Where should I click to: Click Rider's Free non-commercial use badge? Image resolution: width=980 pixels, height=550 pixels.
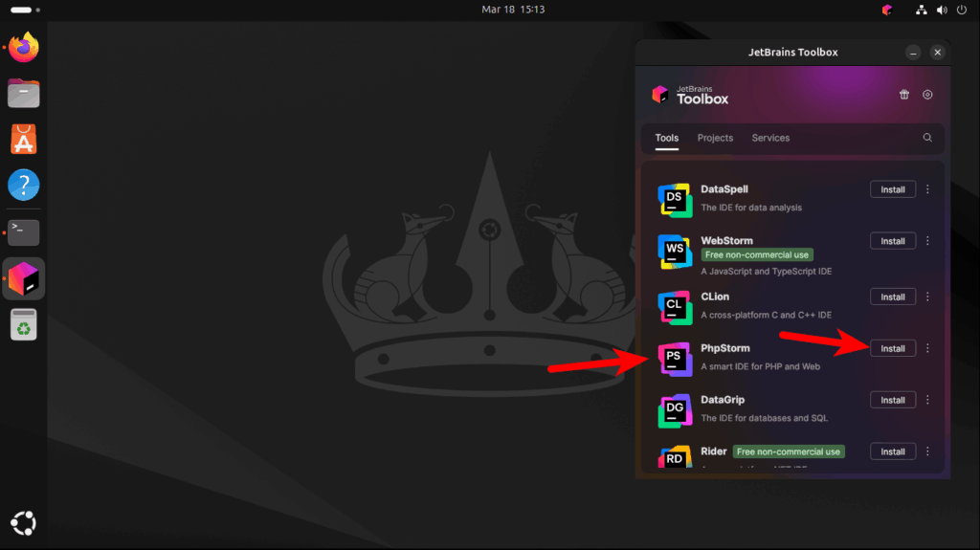(x=789, y=451)
